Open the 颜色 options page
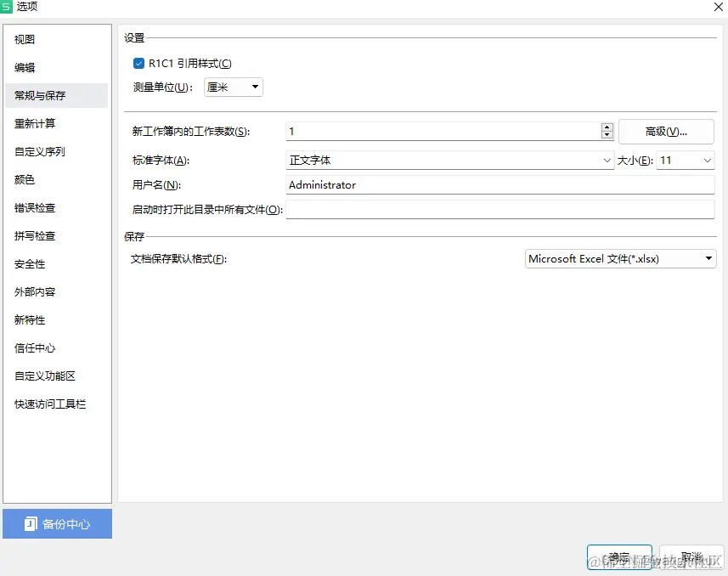The width and height of the screenshot is (728, 576). click(57, 180)
